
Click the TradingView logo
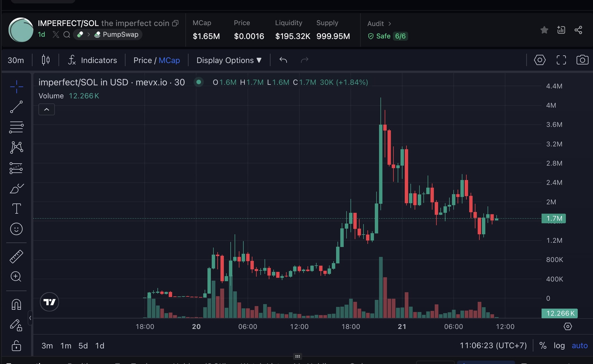pyautogui.click(x=49, y=302)
